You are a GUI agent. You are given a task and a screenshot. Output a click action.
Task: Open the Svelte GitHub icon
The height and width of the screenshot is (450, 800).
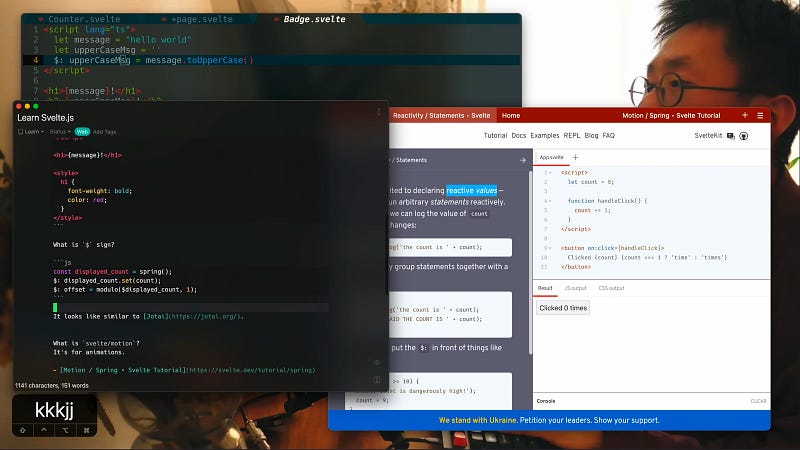[x=744, y=136]
